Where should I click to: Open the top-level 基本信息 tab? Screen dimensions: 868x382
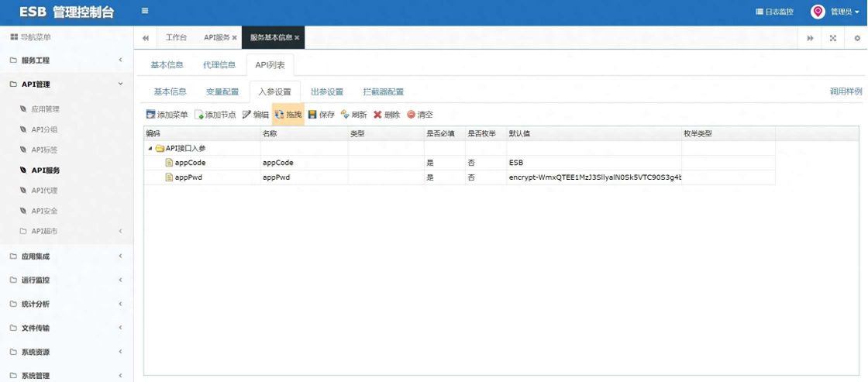coord(167,65)
